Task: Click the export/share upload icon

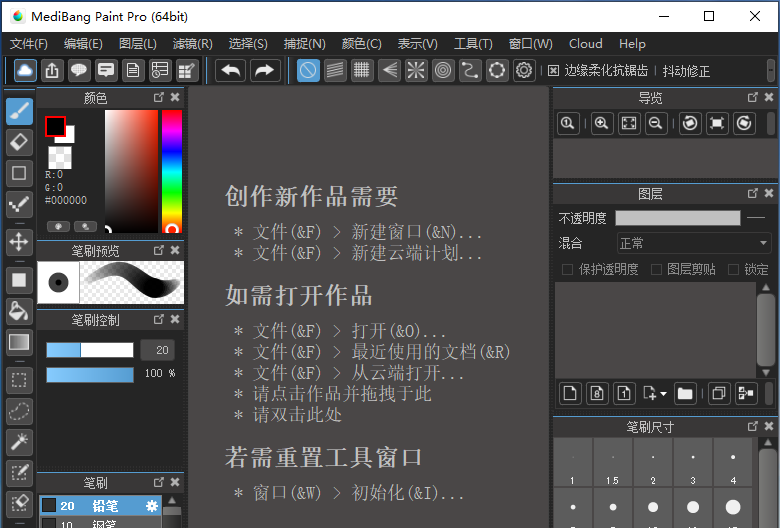Action: pyautogui.click(x=52, y=70)
